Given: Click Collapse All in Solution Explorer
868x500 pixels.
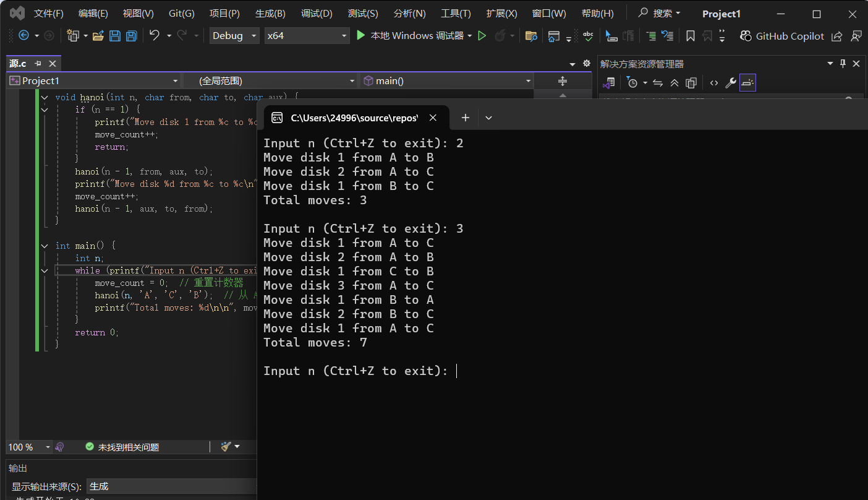Looking at the screenshot, I should pos(674,82).
